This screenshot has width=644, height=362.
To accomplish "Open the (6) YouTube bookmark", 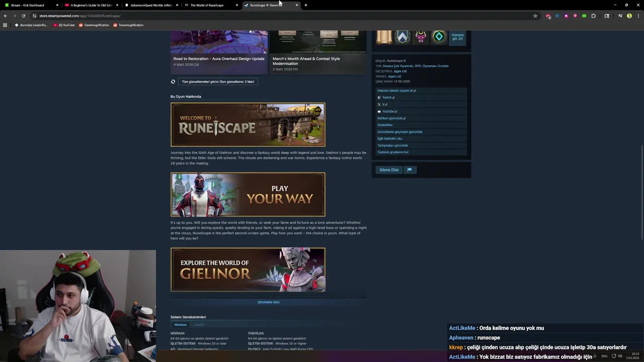I will (x=64, y=25).
